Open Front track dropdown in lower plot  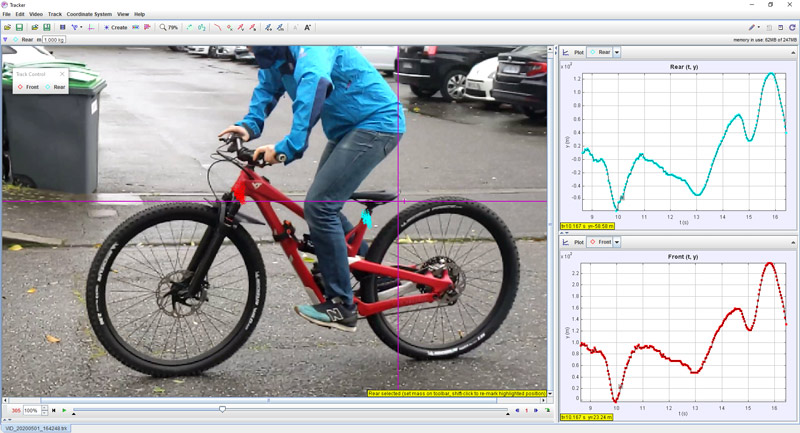pyautogui.click(x=616, y=242)
